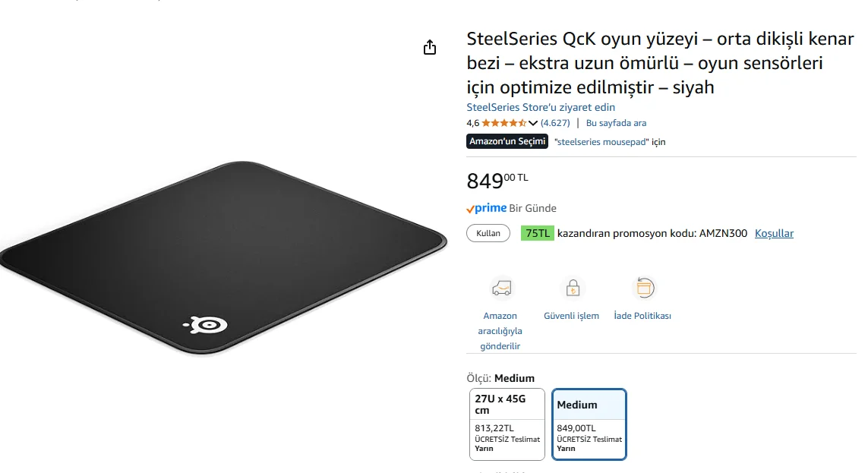
Task: Visit the SteelSeries Store link
Action: click(541, 107)
